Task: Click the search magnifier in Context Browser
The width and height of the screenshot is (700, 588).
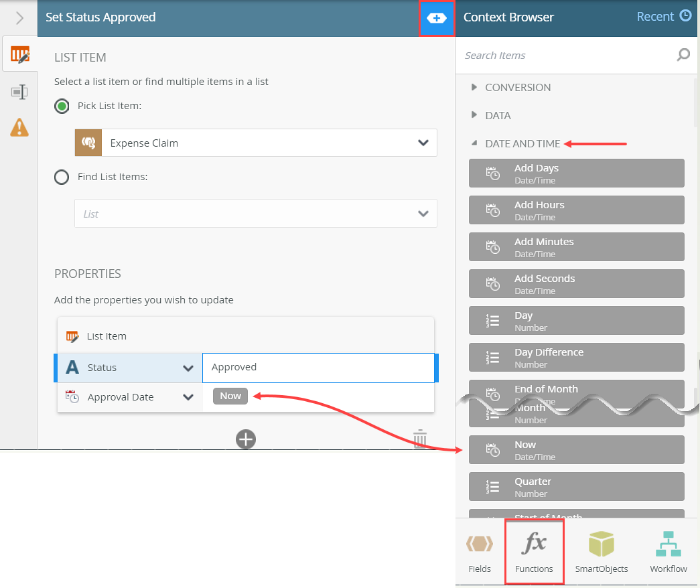Action: pyautogui.click(x=683, y=55)
